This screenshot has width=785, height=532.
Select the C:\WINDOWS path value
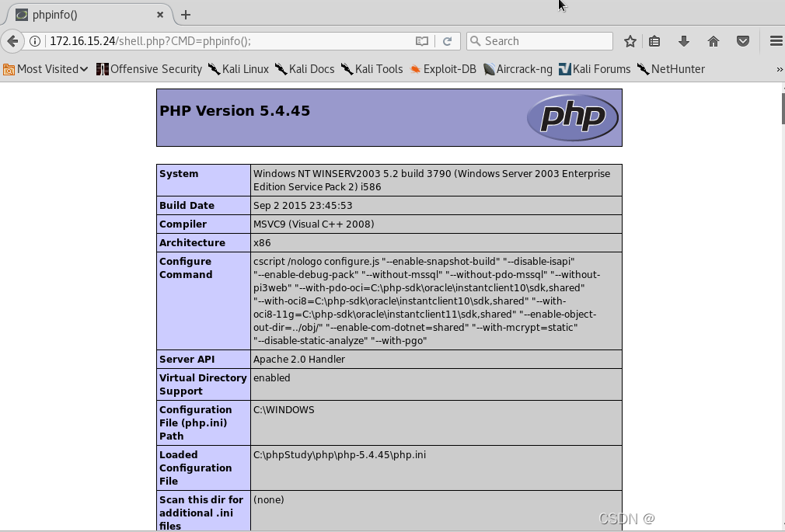tap(284, 410)
